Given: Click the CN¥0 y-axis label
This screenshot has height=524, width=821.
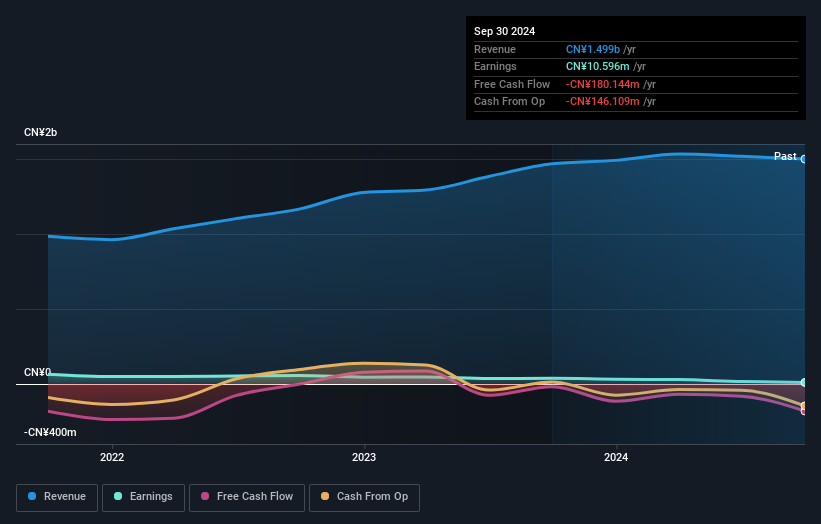Looking at the screenshot, I should (37, 372).
